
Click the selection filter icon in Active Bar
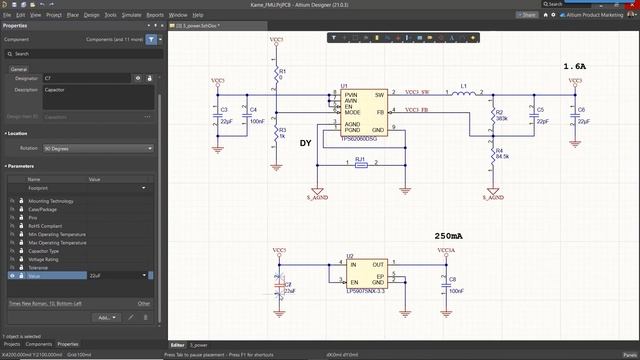334,38
